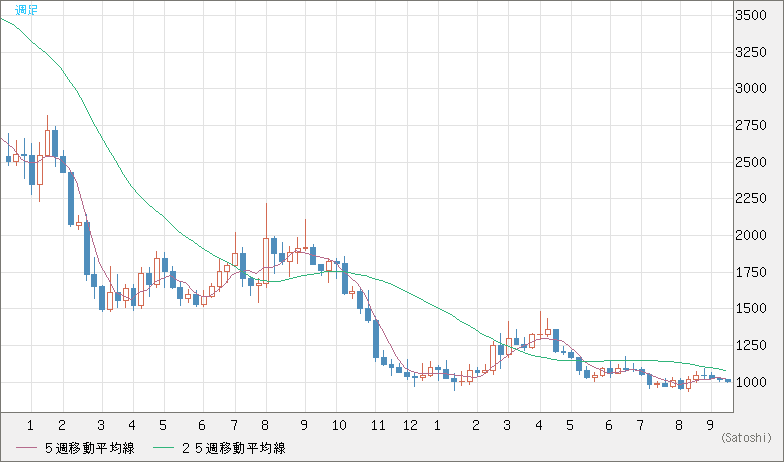The image size is (784, 462).
Task: Click the 3500 price axis value
Action: click(751, 16)
